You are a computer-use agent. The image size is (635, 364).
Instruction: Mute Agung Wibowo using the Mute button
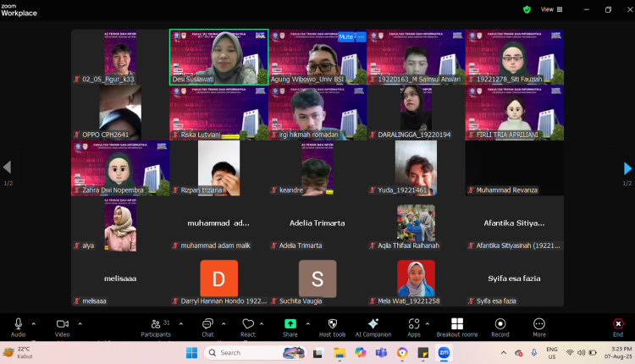pos(345,37)
